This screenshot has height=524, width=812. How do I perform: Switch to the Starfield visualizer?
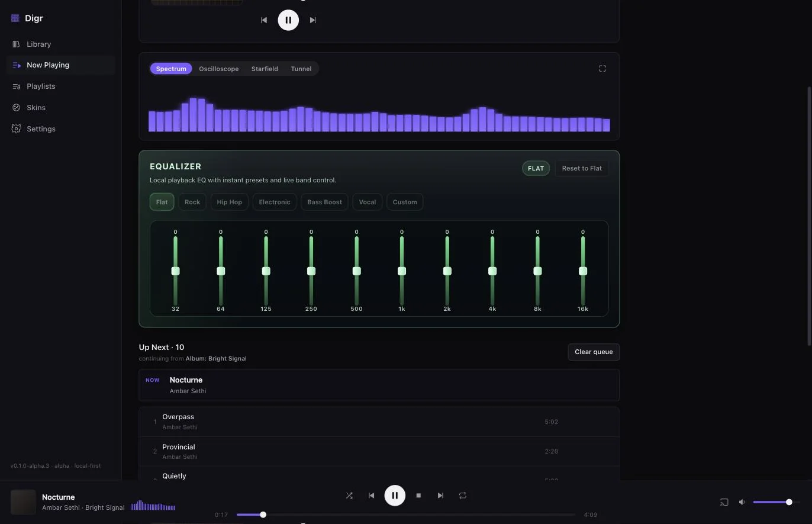265,69
